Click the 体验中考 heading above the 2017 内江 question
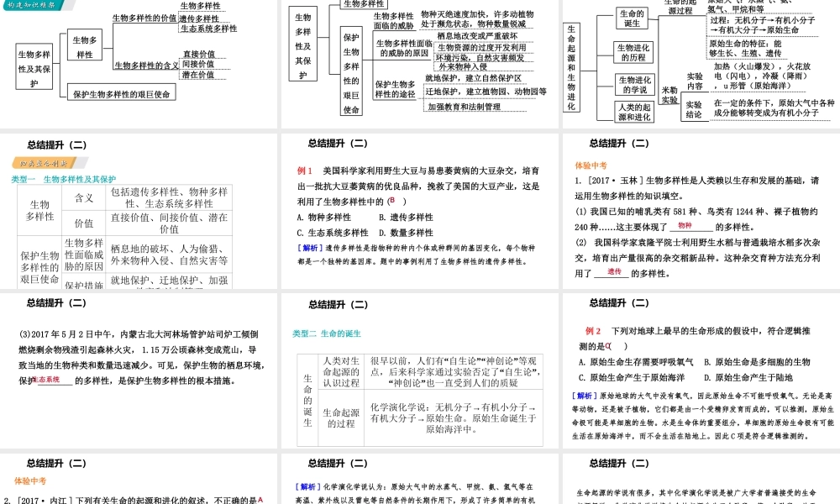Screen dimensions: 840x504 pyautogui.click(x=30, y=481)
